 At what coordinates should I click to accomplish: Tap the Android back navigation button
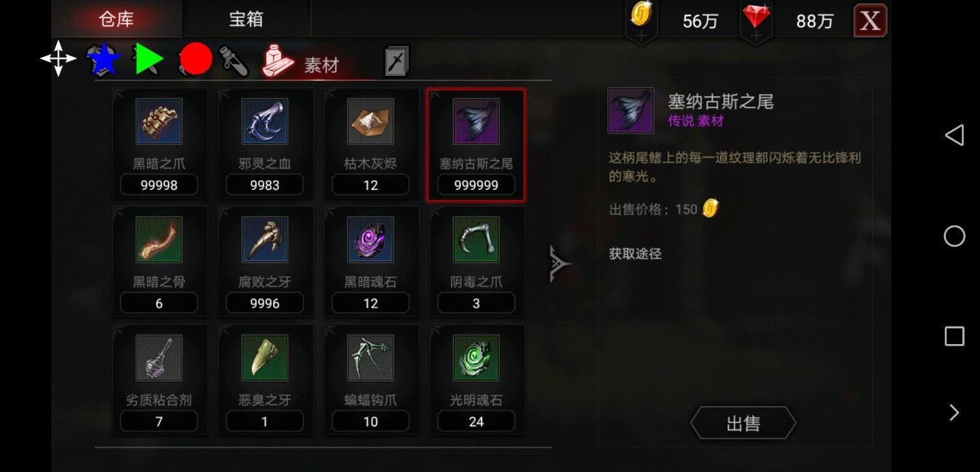[955, 135]
